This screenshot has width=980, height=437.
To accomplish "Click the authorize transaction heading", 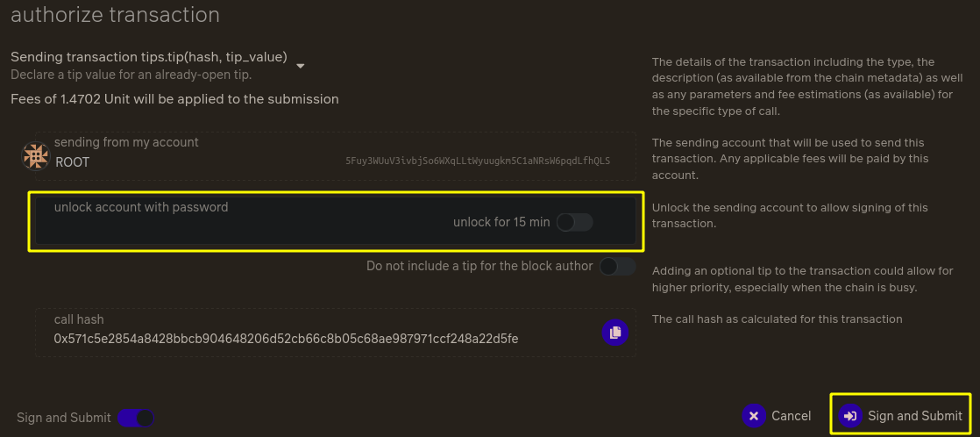I will 115,14.
